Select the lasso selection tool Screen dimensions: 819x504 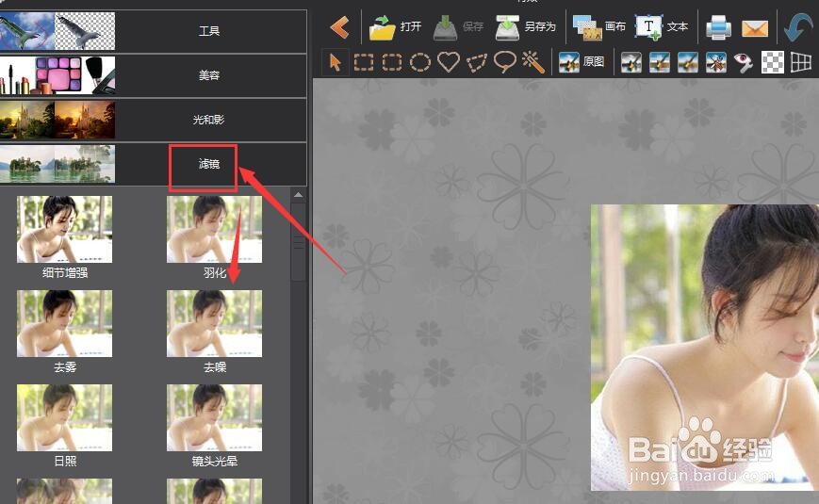pyautogui.click(x=504, y=62)
